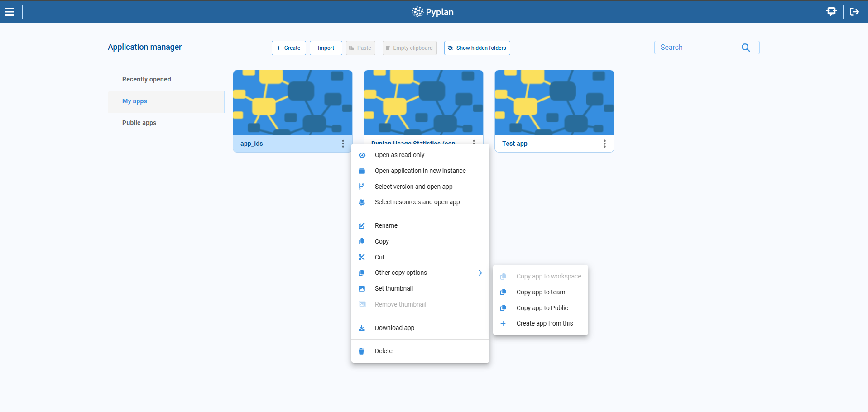Click the logout icon in top right corner
868x412 pixels.
[854, 11]
